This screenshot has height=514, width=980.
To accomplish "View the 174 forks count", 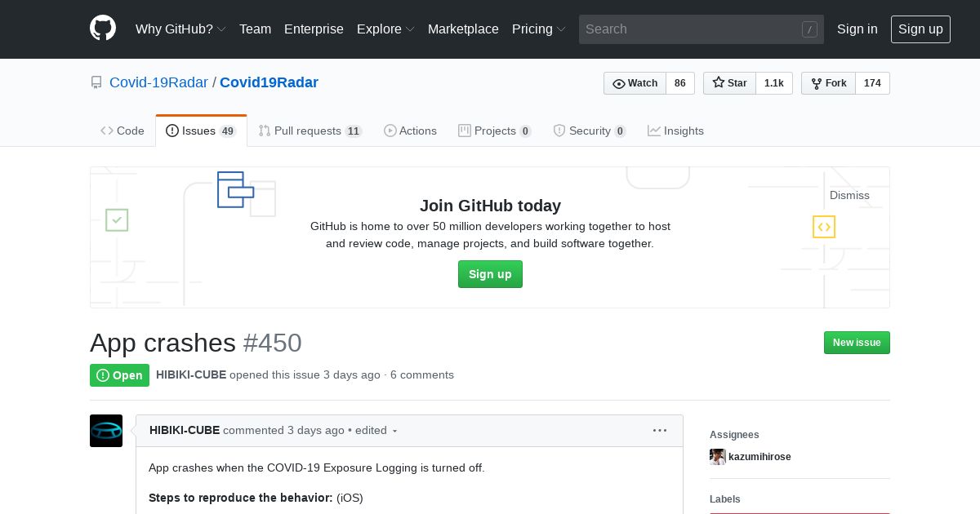I will click(872, 83).
